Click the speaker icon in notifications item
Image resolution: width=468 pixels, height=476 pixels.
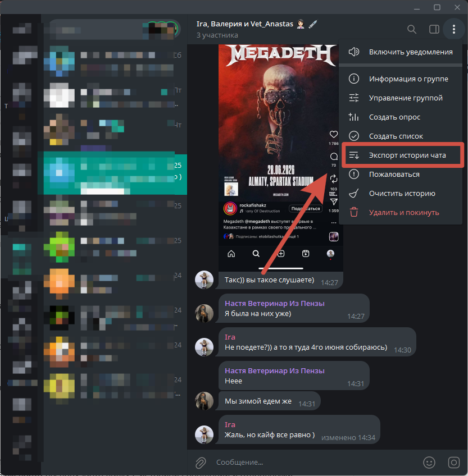354,52
